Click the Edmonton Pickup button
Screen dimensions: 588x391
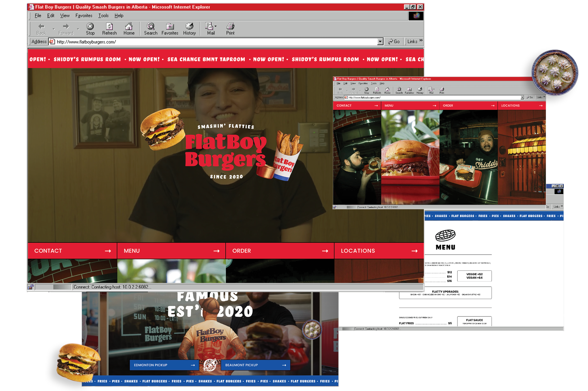tap(164, 365)
